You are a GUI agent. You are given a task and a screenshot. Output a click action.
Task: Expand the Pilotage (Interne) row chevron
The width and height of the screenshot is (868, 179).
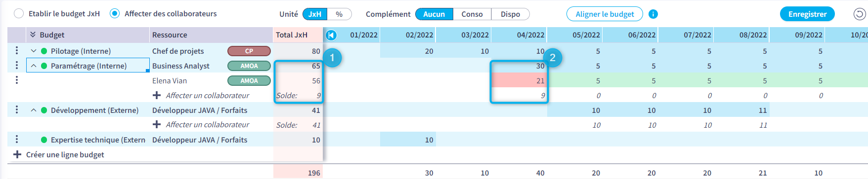pos(34,51)
